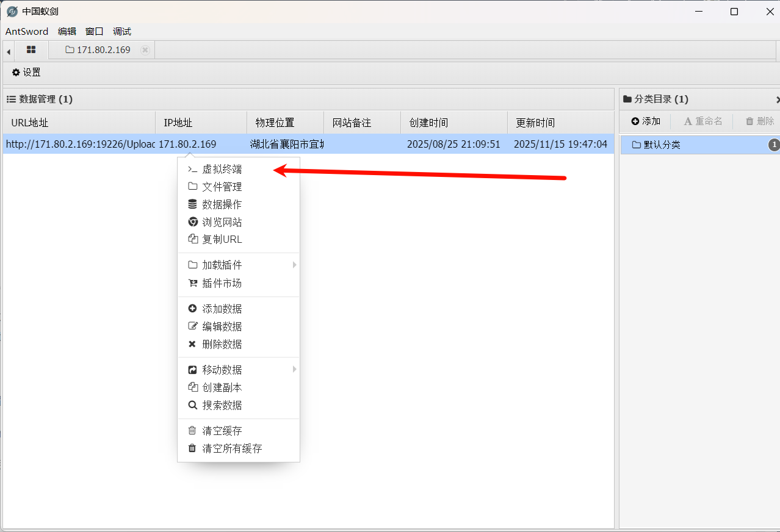Click the 创建时间 column header
This screenshot has width=780, height=532.
(454, 123)
